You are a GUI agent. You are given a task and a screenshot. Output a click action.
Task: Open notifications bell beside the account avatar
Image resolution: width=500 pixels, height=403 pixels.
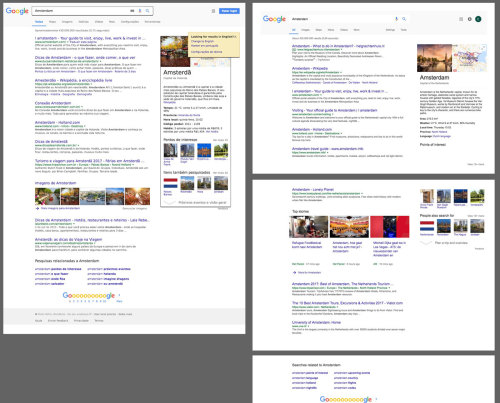point(470,19)
